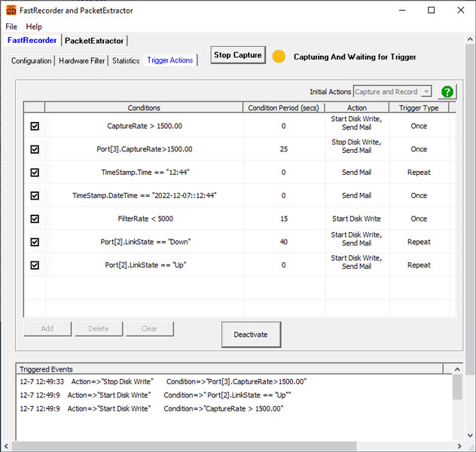
Task: Select the 12:49:33 Stop Disk Write event
Action: pyautogui.click(x=163, y=382)
